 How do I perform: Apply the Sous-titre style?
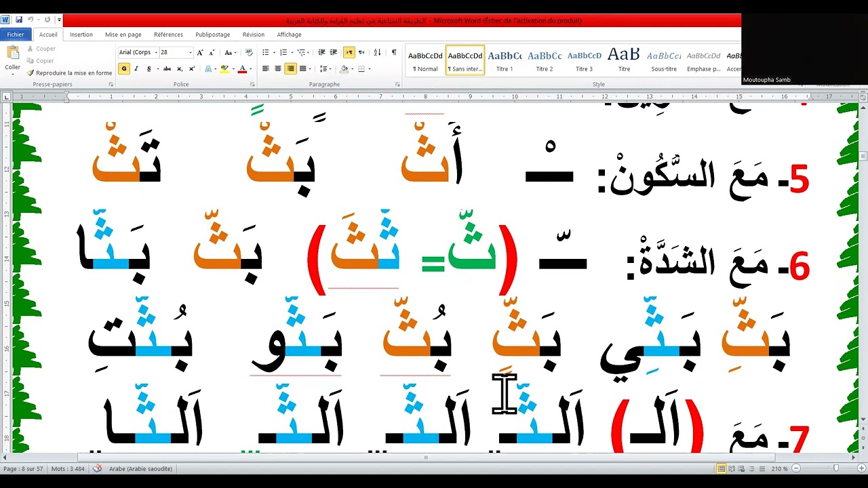point(664,60)
